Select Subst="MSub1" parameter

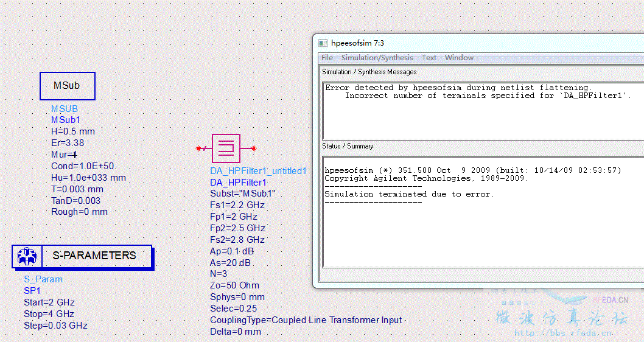[243, 194]
